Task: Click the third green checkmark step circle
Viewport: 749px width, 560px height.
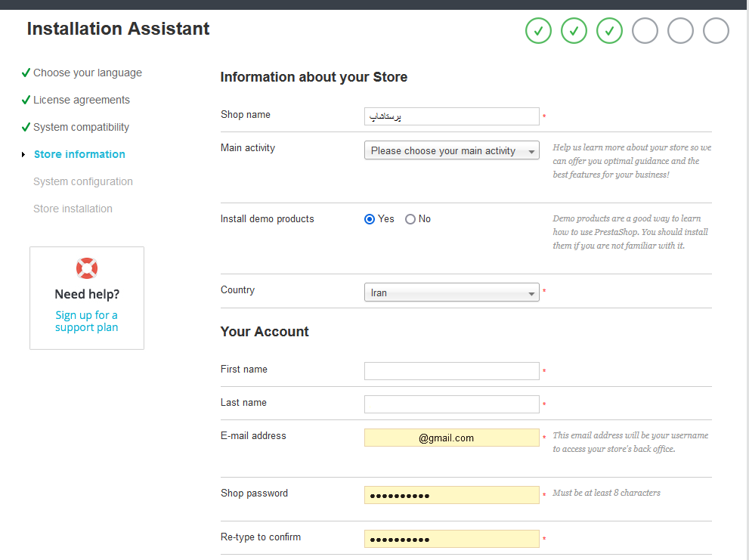Action: (609, 30)
